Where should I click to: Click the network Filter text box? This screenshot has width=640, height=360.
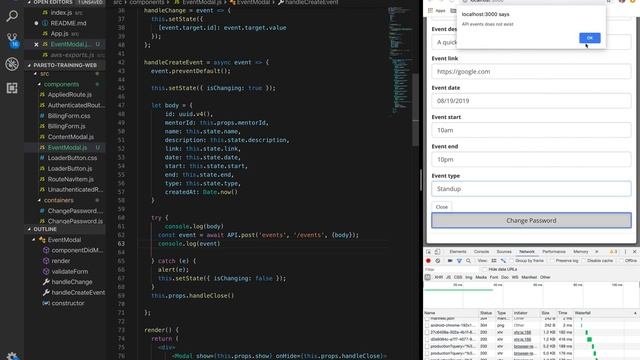[451, 269]
